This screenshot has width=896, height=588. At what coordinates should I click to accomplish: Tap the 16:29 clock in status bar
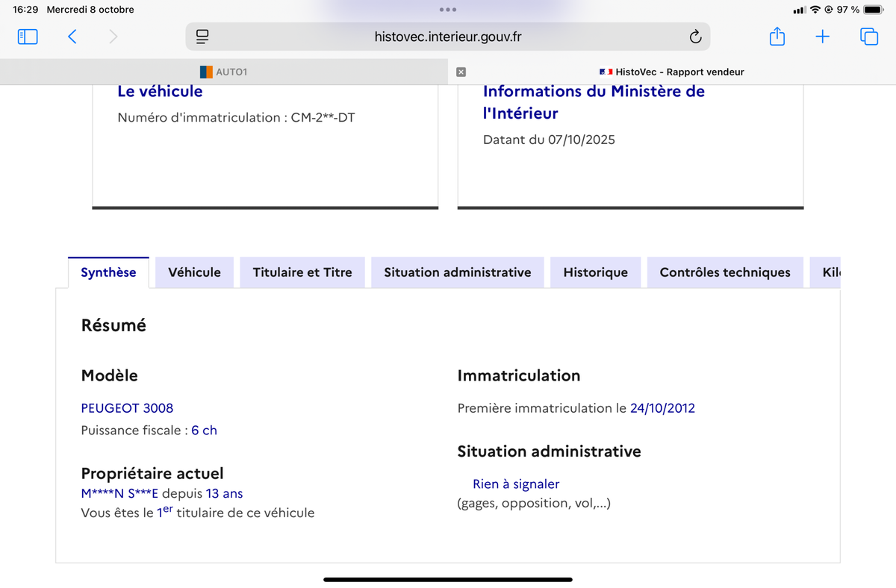25,10
